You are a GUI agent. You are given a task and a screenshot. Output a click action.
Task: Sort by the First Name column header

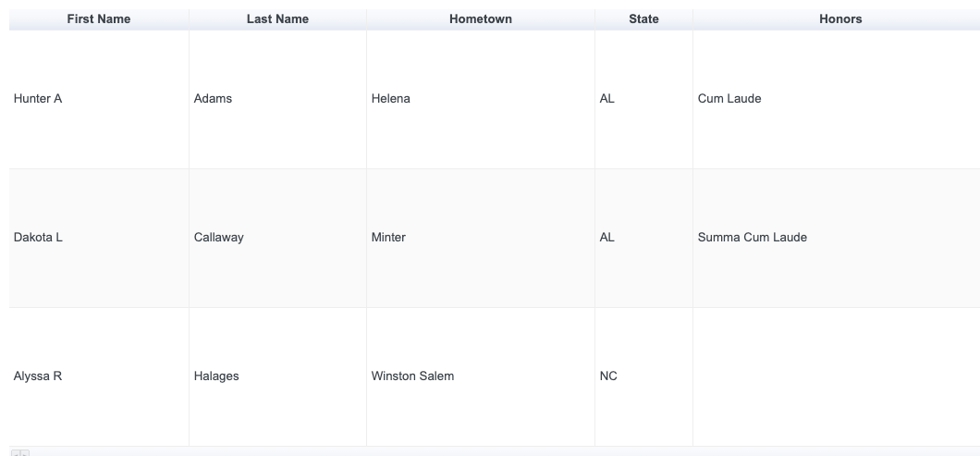[x=99, y=18]
